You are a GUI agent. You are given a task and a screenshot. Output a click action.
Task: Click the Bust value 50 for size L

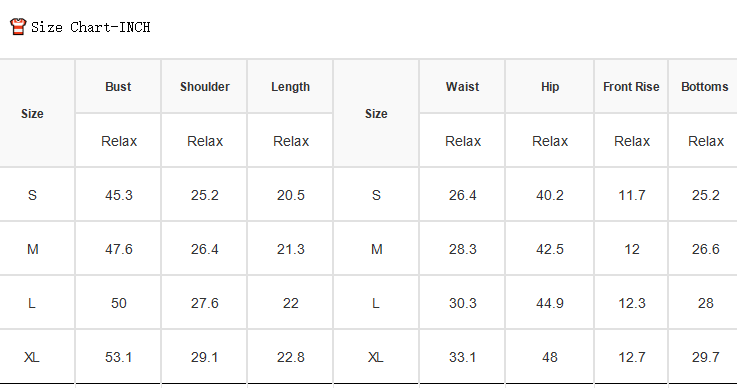pyautogui.click(x=119, y=303)
